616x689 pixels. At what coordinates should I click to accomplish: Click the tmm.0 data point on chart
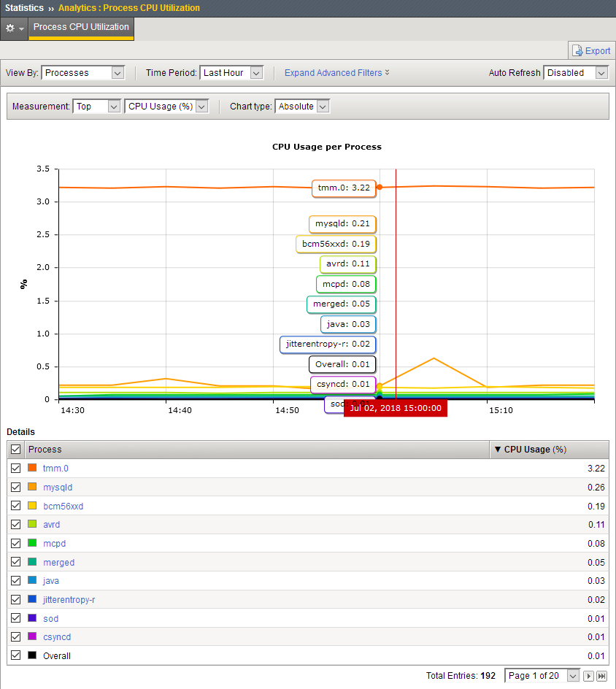380,188
